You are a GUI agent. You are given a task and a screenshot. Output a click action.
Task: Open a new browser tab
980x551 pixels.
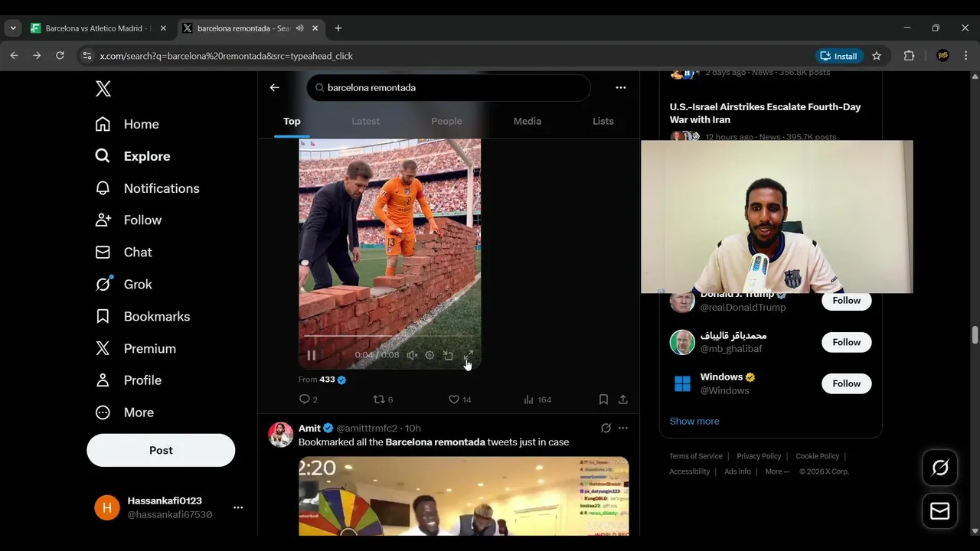point(338,28)
